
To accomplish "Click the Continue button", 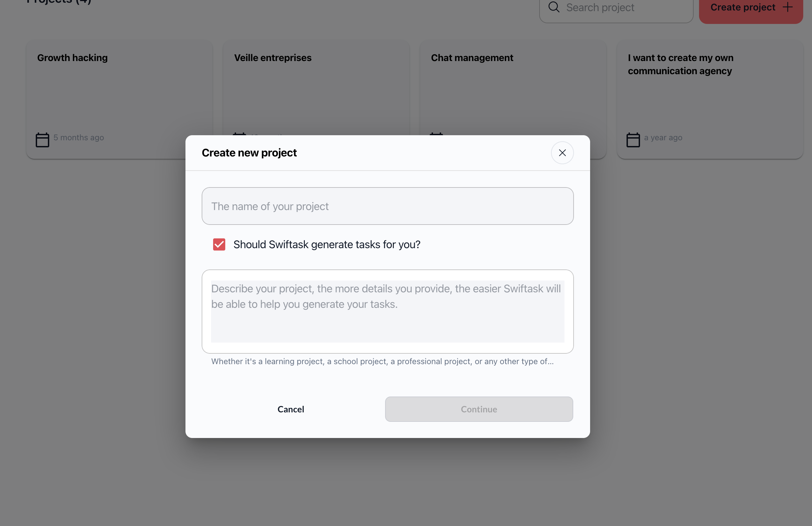I will point(479,409).
